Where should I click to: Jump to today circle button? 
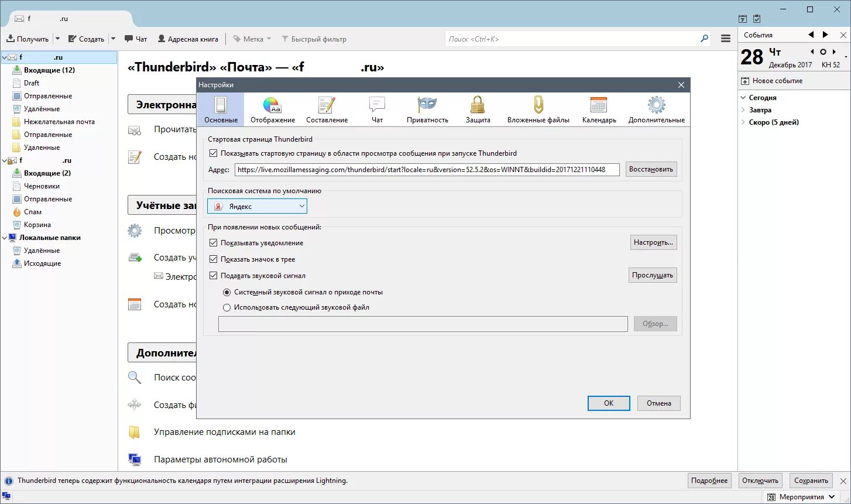pyautogui.click(x=823, y=52)
